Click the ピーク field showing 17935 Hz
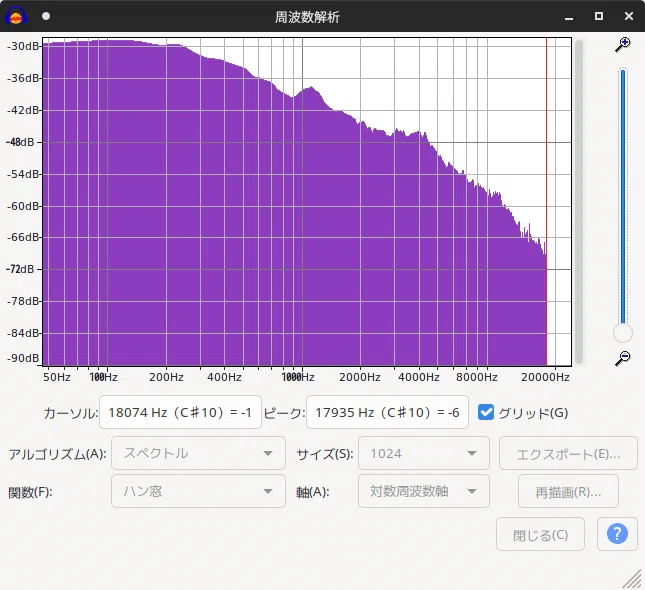645x590 pixels. [387, 412]
